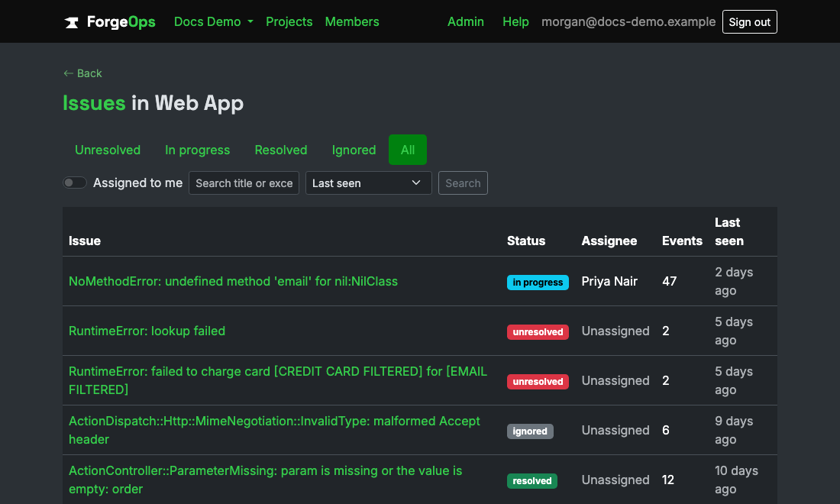840x504 pixels.
Task: Go Back using the arrow link
Action: click(82, 73)
